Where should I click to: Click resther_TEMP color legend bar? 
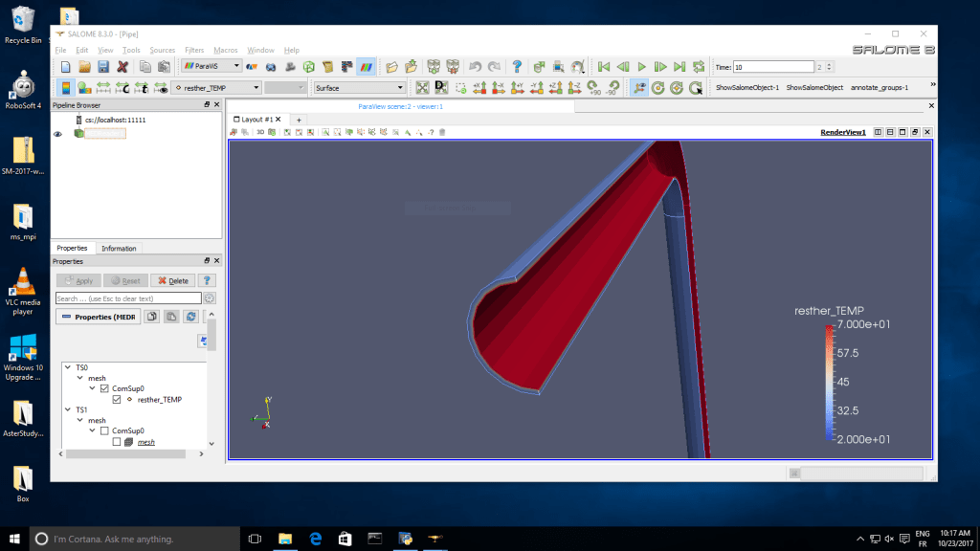tap(830, 382)
